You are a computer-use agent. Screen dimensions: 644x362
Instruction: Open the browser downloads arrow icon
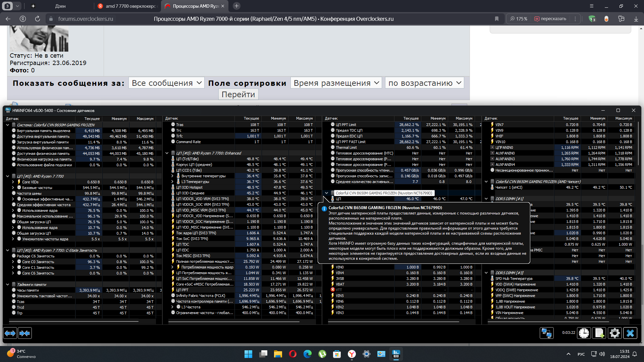636,19
